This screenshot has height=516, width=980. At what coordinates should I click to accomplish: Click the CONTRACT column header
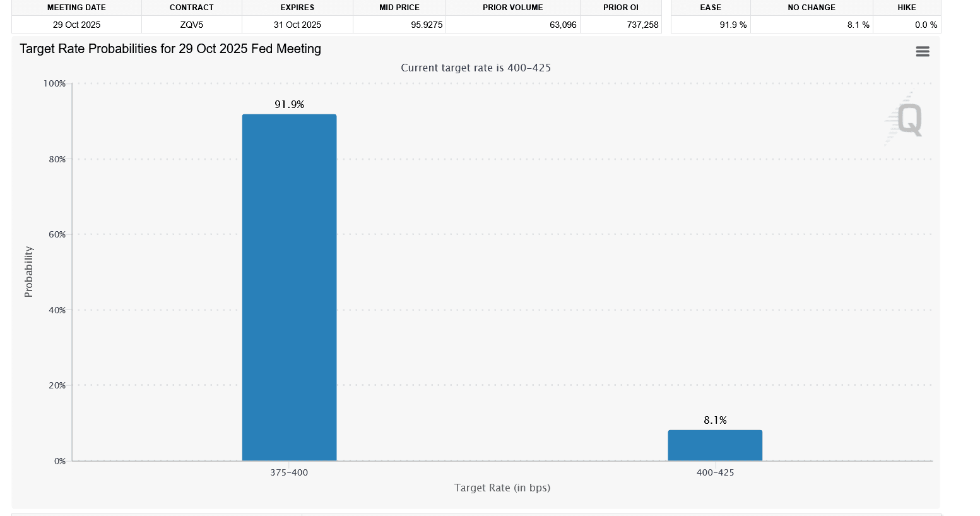(191, 7)
